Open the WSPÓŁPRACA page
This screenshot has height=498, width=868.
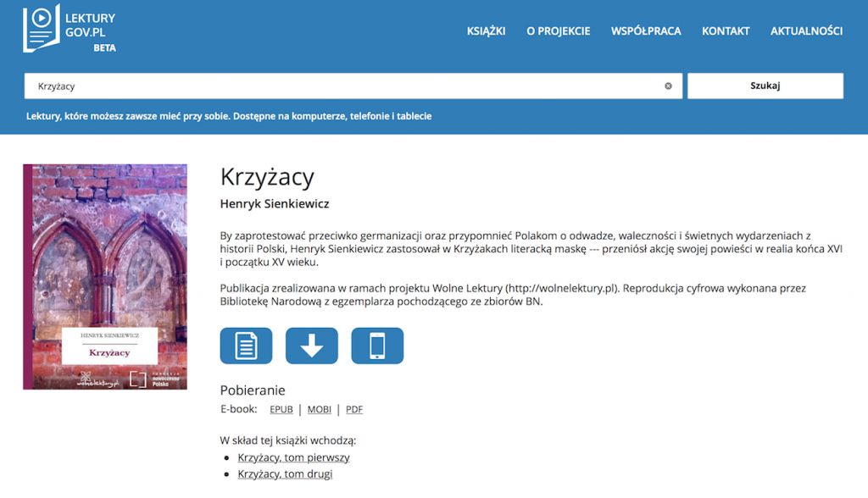tap(646, 30)
